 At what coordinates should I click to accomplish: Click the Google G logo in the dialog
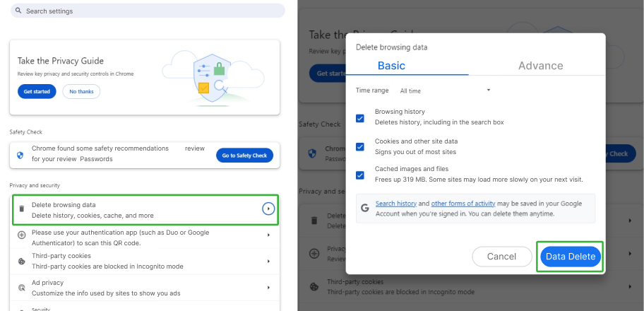(x=365, y=208)
